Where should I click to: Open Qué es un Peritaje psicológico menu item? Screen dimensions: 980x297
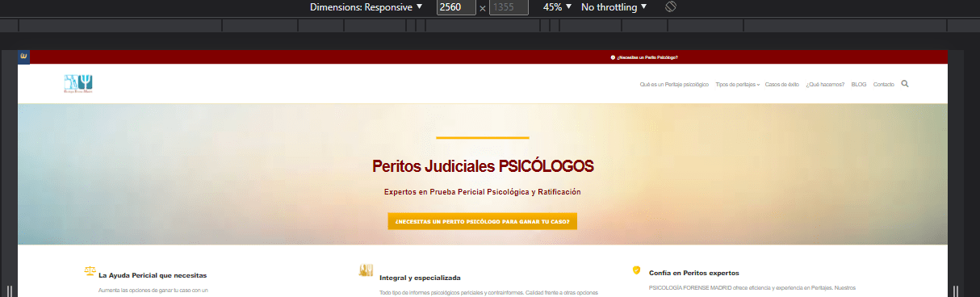coord(674,84)
